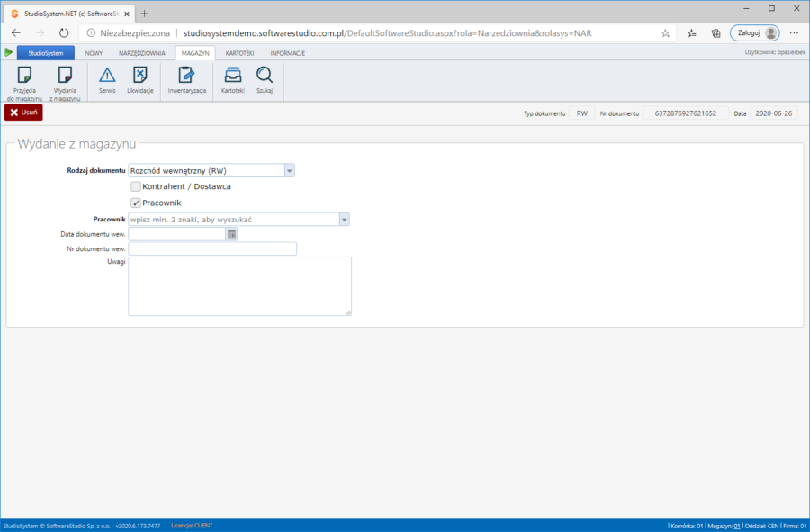810x532 pixels.
Task: Go back in browser
Action: 16,33
